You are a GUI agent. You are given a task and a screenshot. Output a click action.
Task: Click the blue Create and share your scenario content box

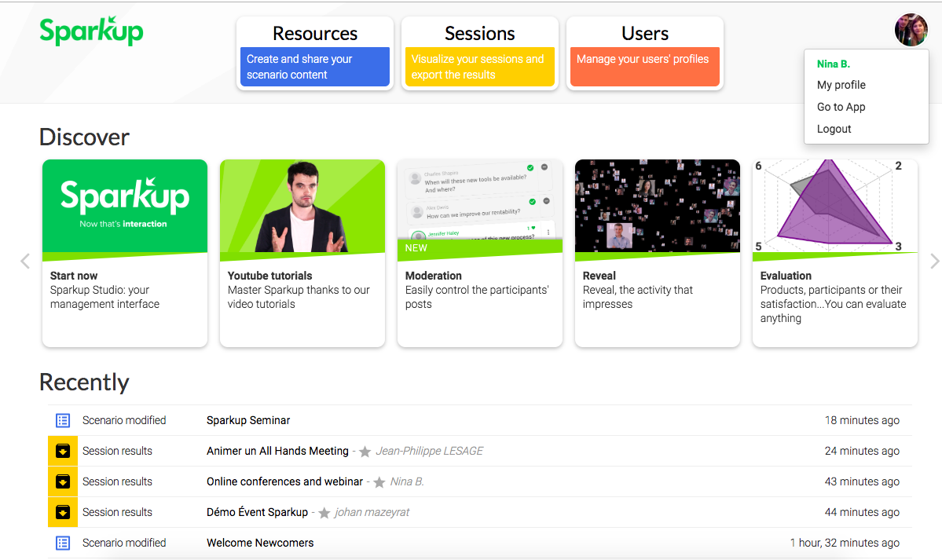point(315,67)
